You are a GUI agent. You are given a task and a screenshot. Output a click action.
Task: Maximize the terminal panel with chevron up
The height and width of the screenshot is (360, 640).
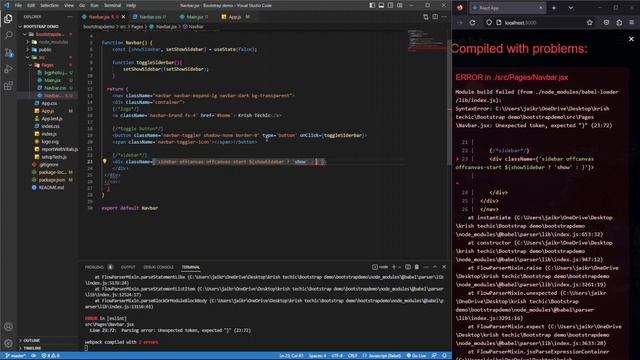(x=435, y=267)
